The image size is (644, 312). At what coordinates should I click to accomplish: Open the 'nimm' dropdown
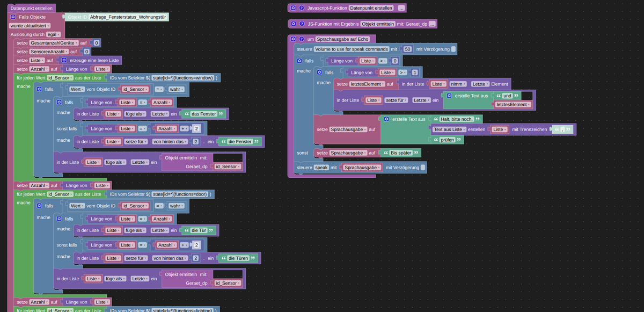(458, 84)
